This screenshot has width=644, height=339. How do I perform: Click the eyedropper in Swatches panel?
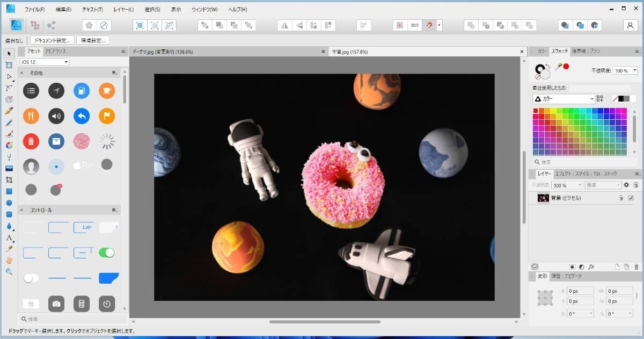[x=558, y=67]
